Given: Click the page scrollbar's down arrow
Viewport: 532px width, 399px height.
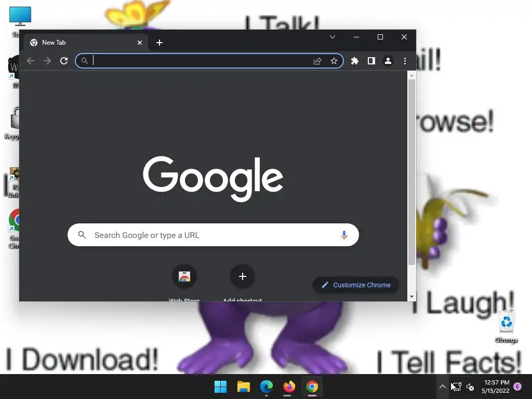Looking at the screenshot, I should (411, 297).
